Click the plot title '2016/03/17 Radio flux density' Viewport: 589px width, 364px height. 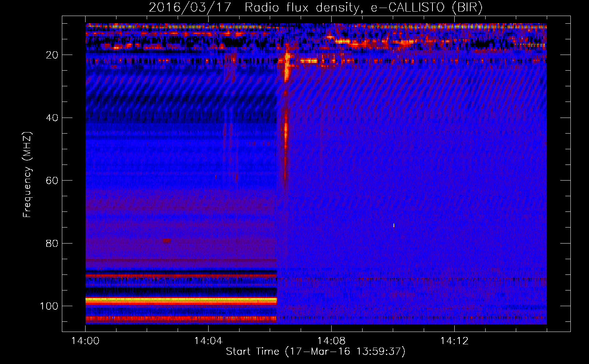[316, 7]
